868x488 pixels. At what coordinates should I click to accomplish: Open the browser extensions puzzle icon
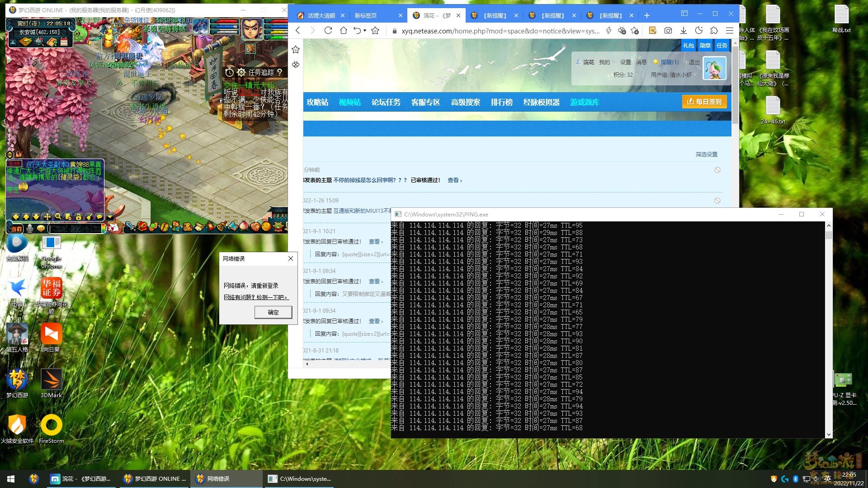coord(714,30)
